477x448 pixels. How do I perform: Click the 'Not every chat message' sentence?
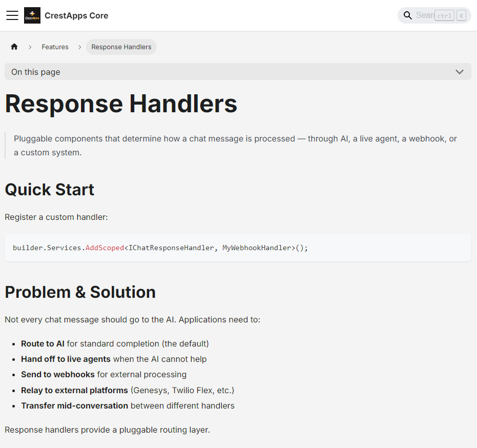pos(133,319)
